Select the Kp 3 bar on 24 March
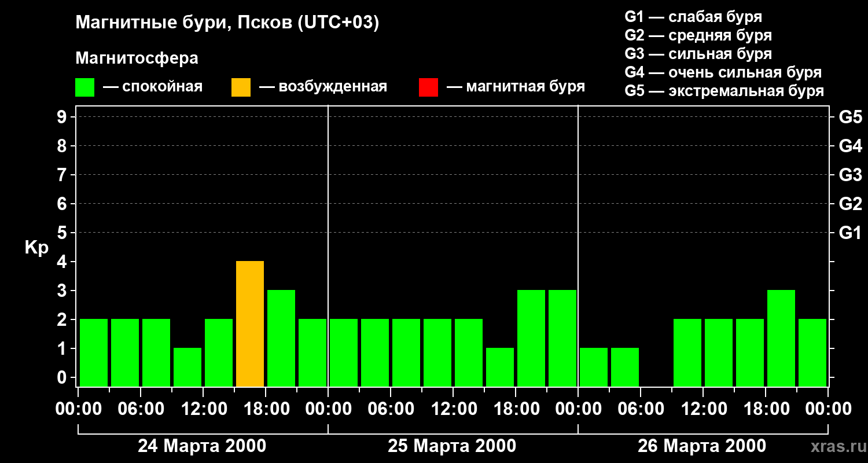The width and height of the screenshot is (868, 463). 281,338
